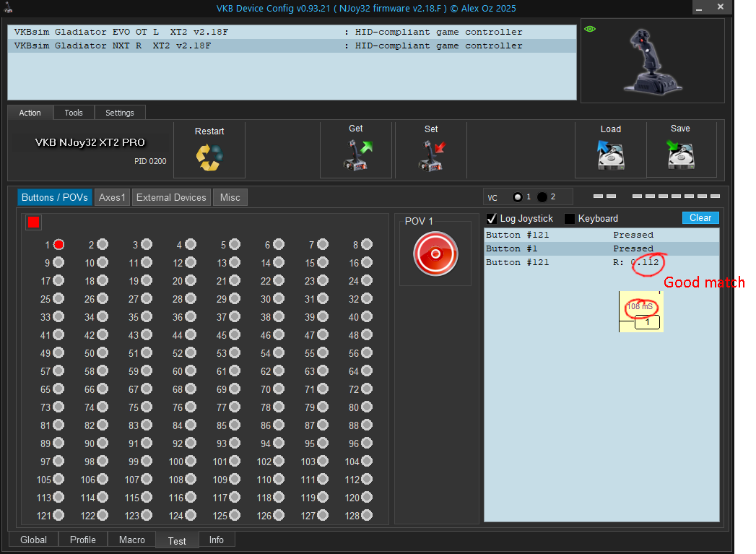Screen dimensions: 756x554
Task: Click the yellow 108 mS timing box
Action: (x=641, y=311)
